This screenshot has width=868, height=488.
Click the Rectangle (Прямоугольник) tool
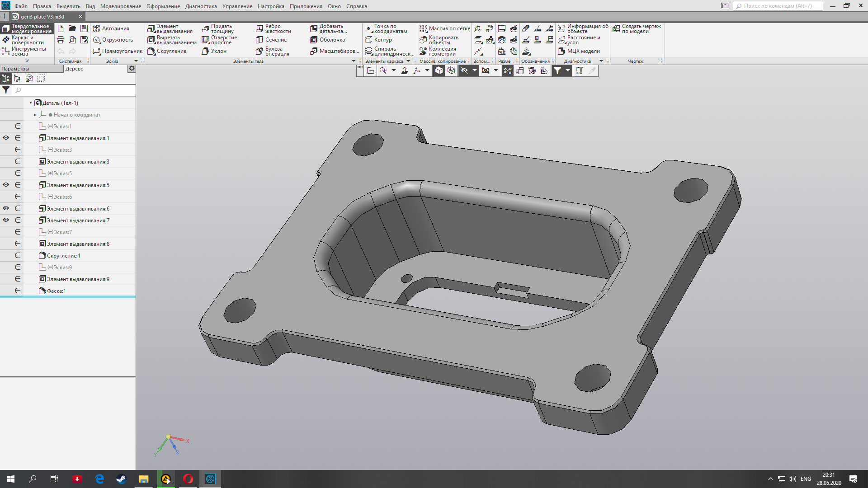117,51
